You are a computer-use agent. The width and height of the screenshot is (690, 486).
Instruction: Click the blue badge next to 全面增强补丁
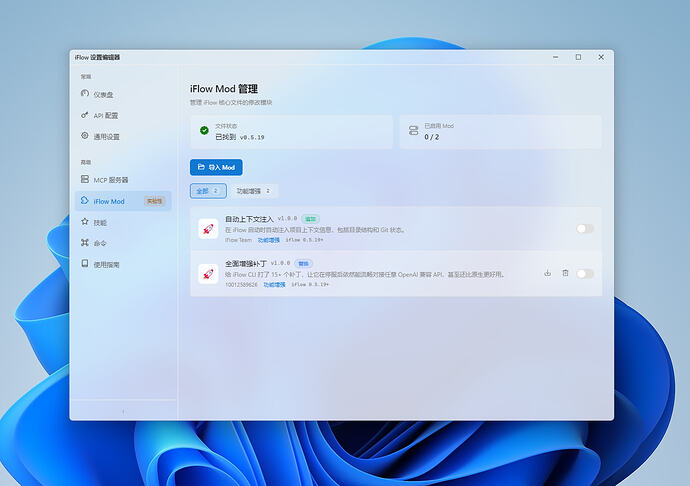point(303,264)
